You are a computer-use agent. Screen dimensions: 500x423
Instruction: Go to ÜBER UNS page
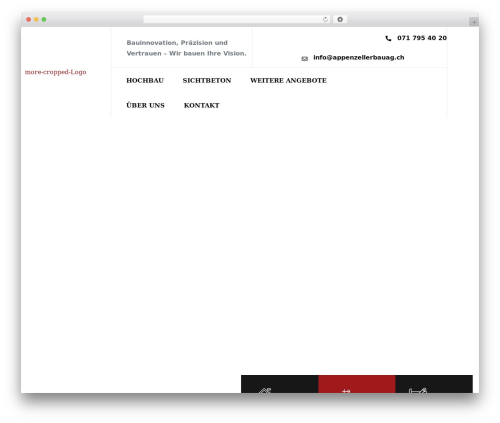[145, 105]
